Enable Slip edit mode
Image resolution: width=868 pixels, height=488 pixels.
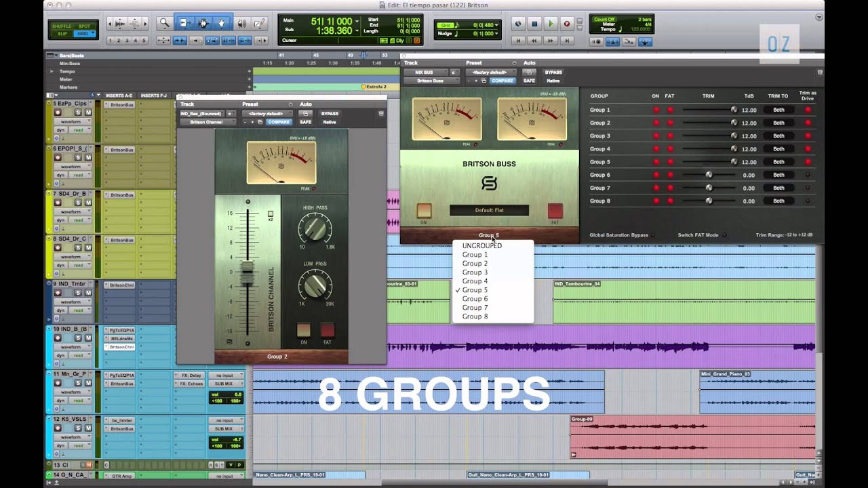pos(62,33)
